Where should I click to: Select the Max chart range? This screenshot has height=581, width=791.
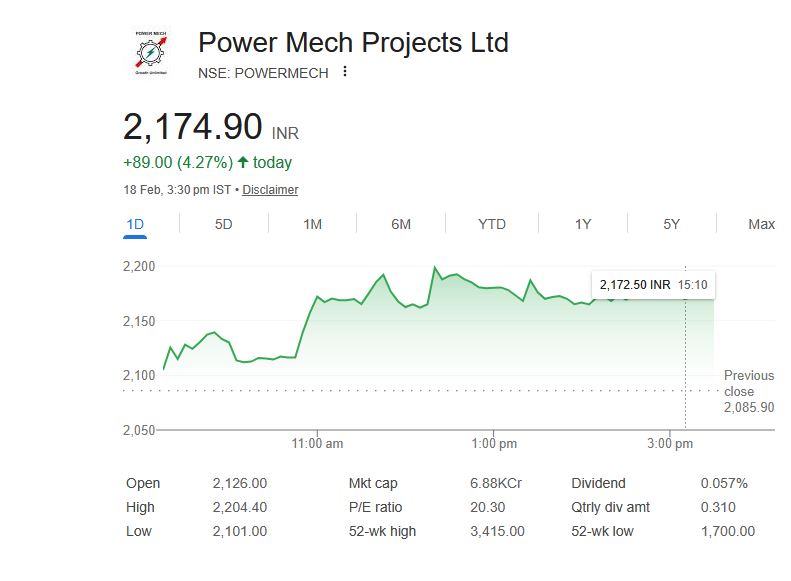click(x=761, y=224)
